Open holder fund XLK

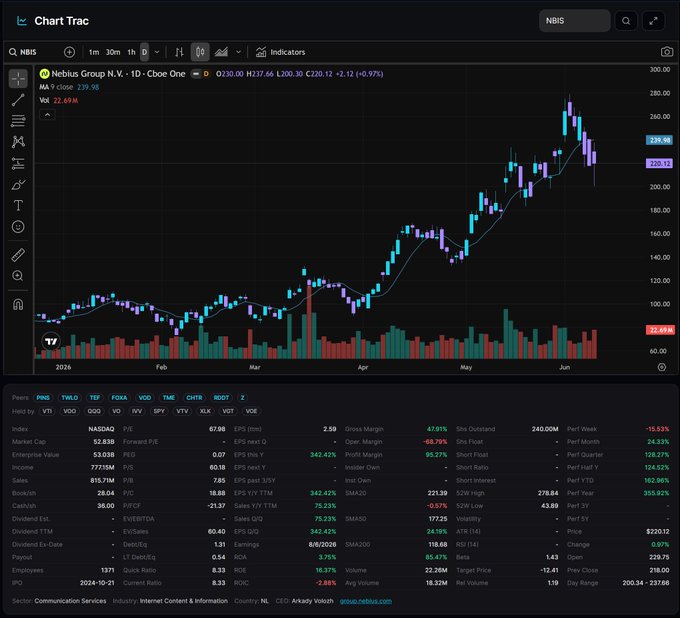(205, 411)
